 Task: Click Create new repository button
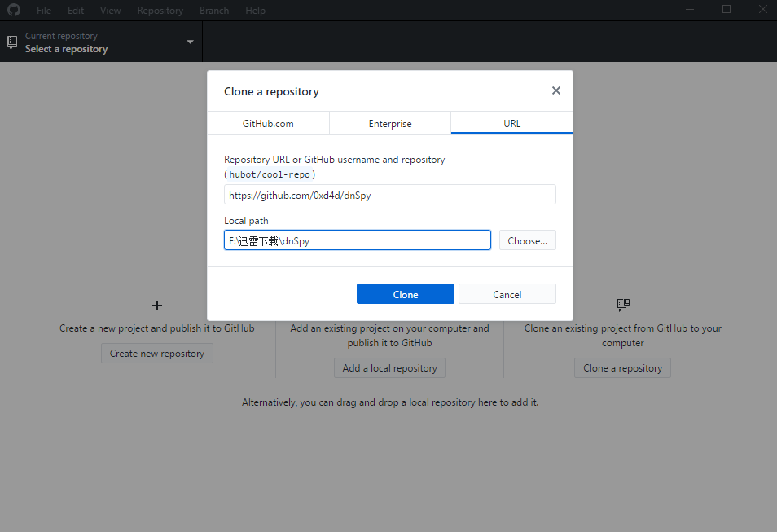tap(157, 354)
